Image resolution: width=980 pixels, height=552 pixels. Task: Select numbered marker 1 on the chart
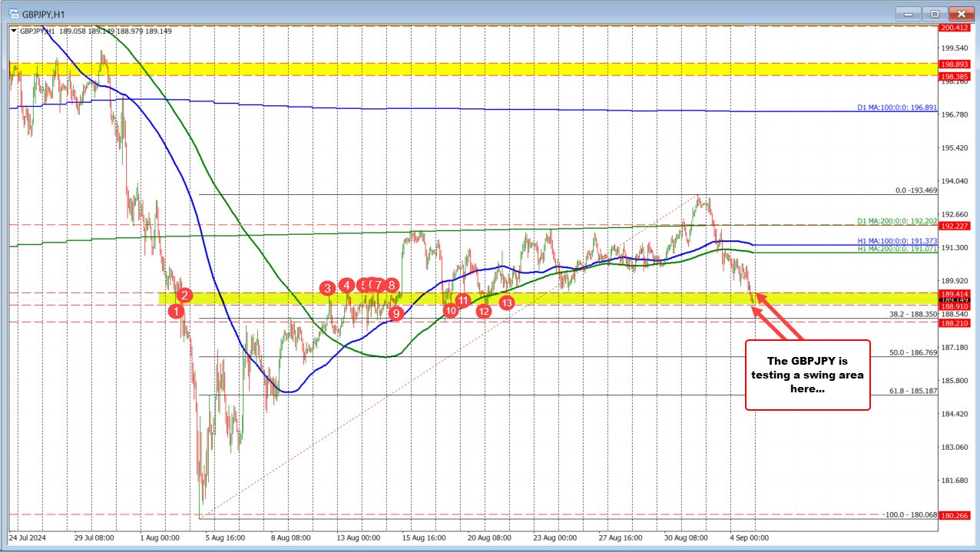[176, 311]
